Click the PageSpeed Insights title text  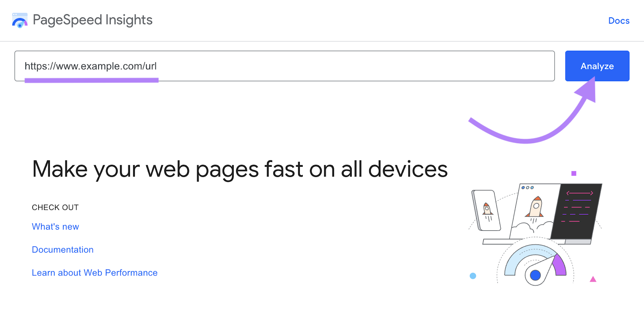click(92, 20)
